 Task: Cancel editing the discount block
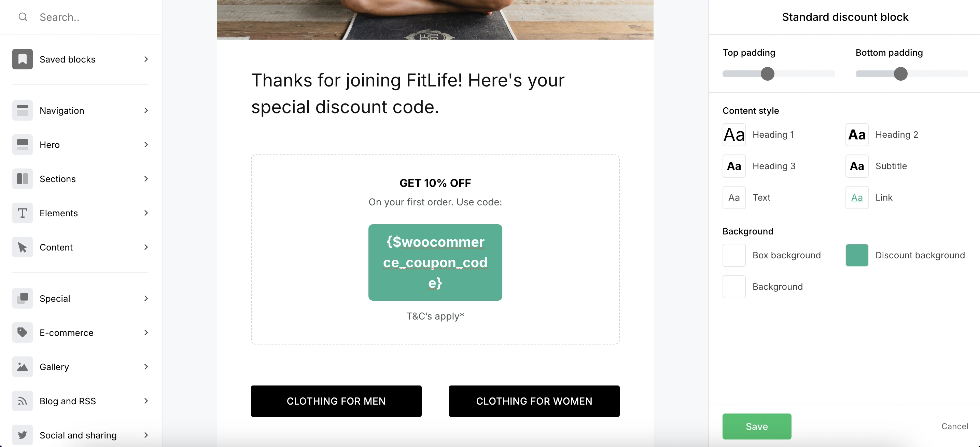pyautogui.click(x=954, y=426)
